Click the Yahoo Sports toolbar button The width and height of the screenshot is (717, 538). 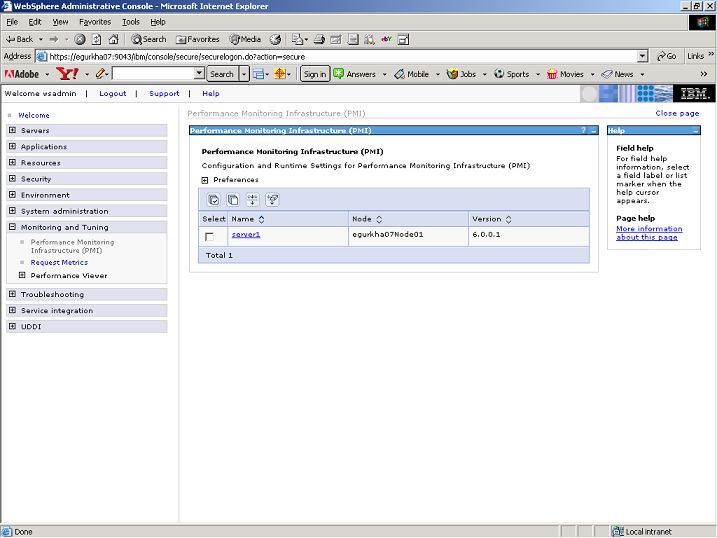512,74
